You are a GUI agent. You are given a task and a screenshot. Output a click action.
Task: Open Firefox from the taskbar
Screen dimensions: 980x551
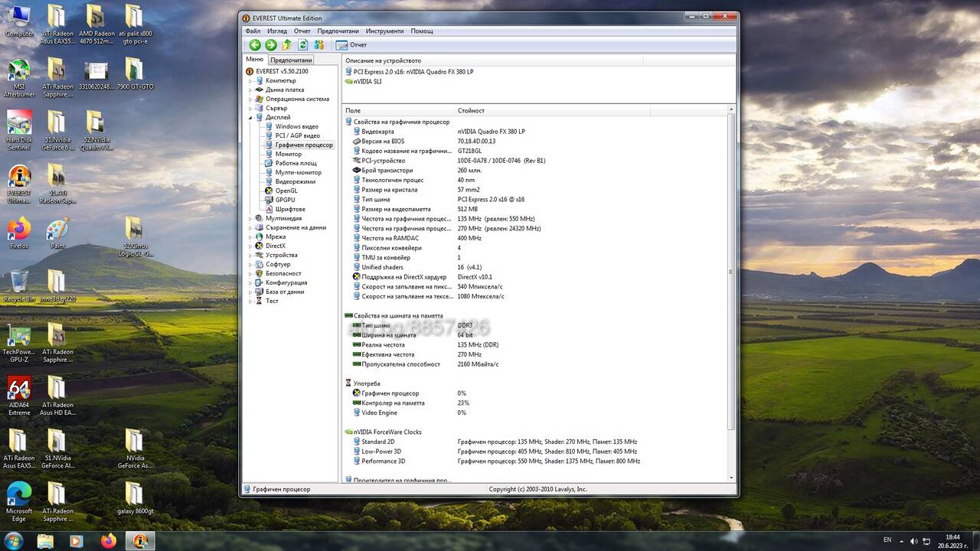point(108,540)
